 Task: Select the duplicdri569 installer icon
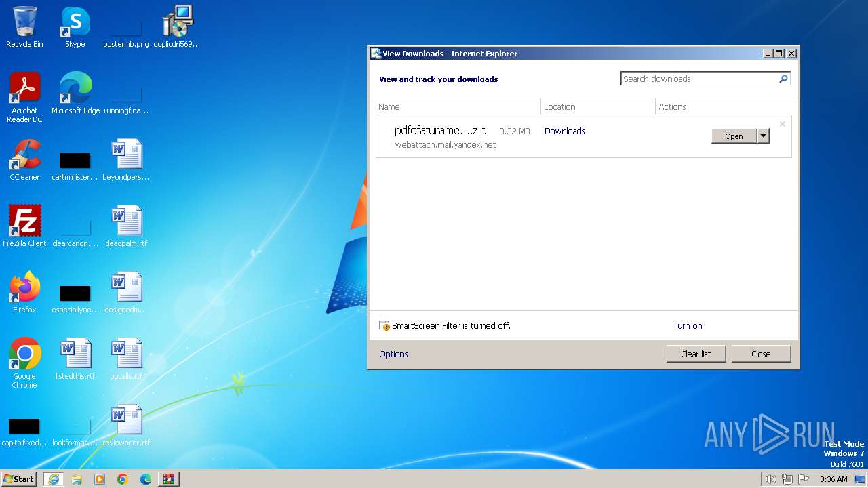pyautogui.click(x=177, y=27)
